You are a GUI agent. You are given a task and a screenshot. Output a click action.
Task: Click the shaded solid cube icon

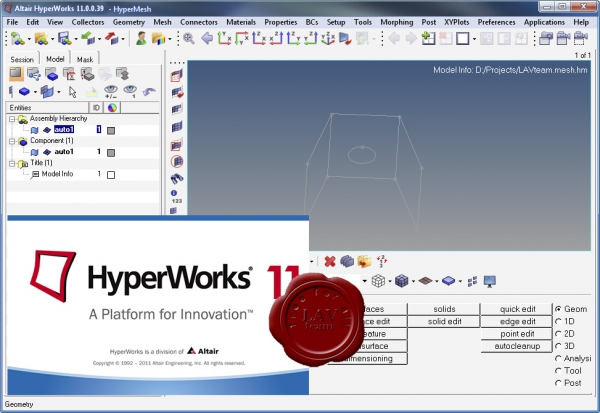401,281
